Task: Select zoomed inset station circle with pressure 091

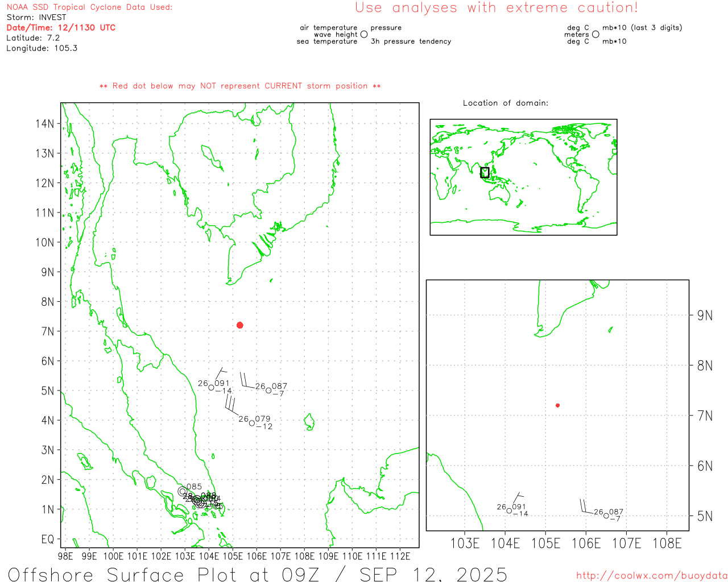Action: point(509,511)
